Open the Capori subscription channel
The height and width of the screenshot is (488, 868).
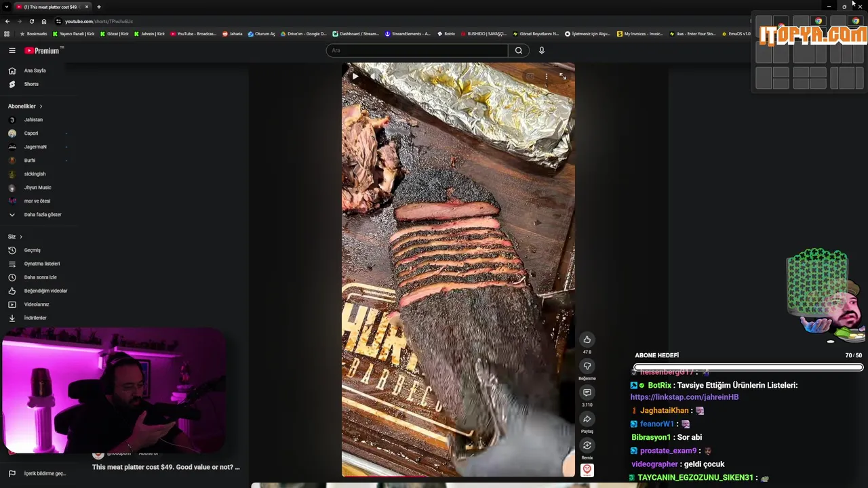click(31, 134)
